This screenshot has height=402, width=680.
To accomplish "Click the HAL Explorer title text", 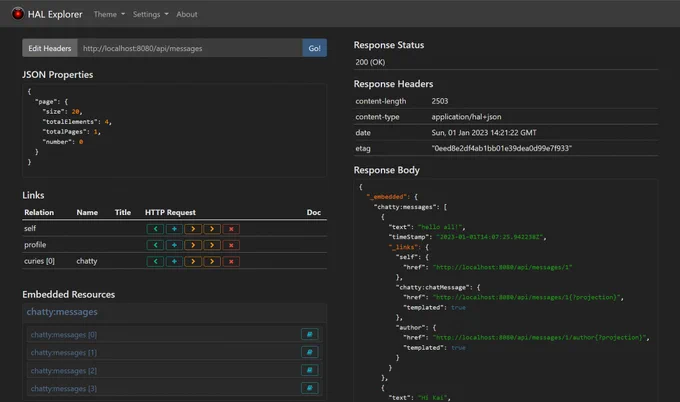I will click(55, 14).
